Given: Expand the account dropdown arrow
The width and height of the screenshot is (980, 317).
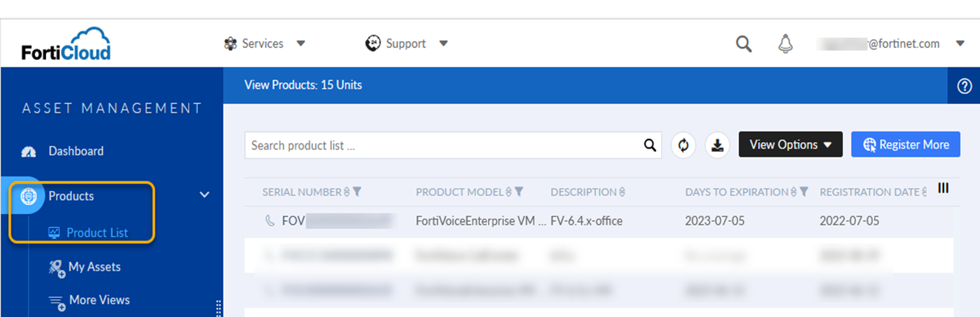Looking at the screenshot, I should click(960, 43).
